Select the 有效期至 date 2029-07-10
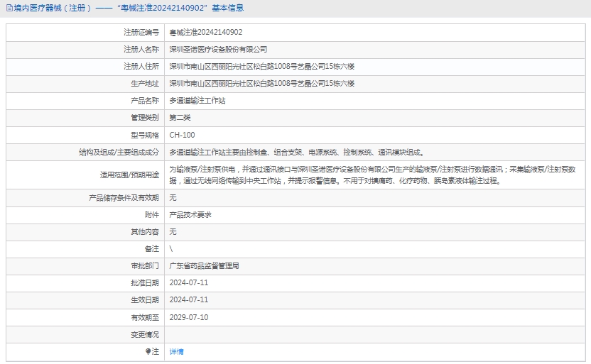Viewport: 591px width, 364px height. click(188, 317)
